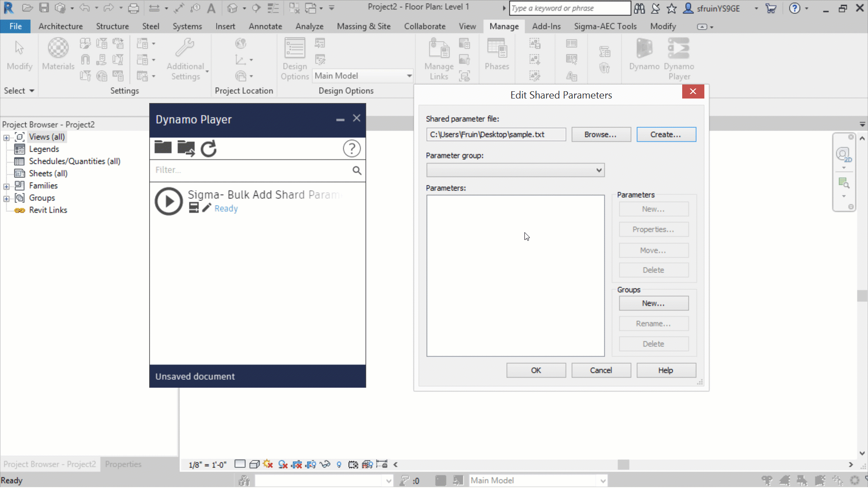868x488 pixels.
Task: Run Sigma Bulk Add Shared Param script
Action: [169, 201]
